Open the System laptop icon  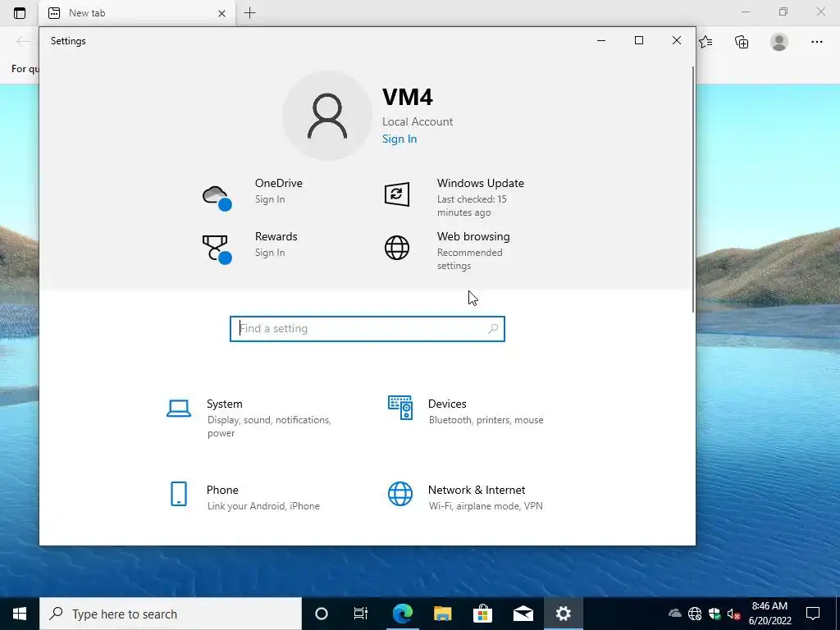[x=178, y=409]
